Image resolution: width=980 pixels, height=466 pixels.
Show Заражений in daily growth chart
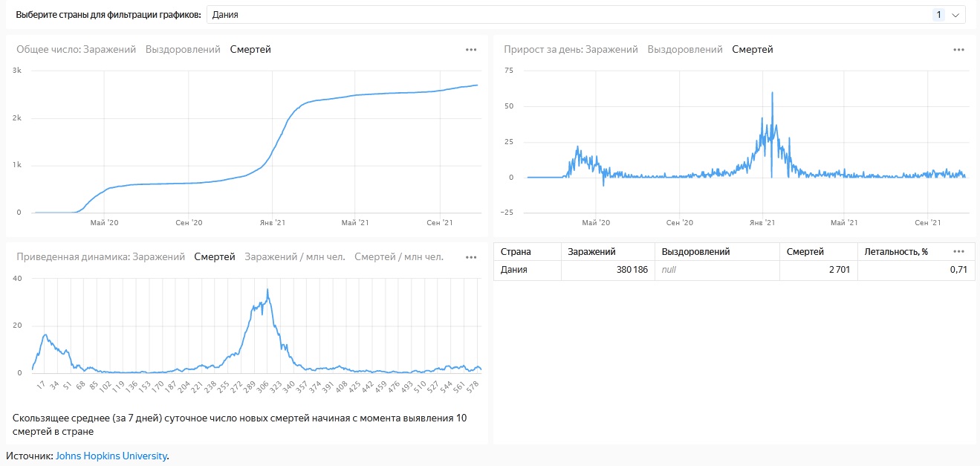click(611, 50)
